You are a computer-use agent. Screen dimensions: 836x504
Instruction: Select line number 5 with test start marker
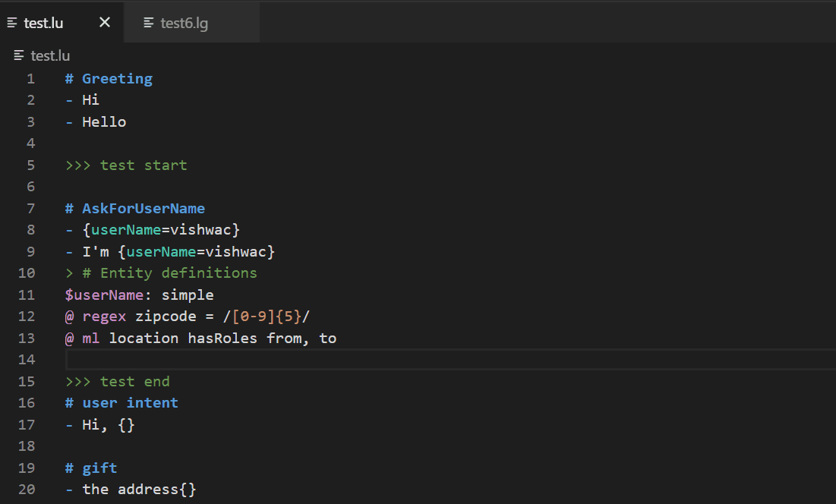coord(30,165)
